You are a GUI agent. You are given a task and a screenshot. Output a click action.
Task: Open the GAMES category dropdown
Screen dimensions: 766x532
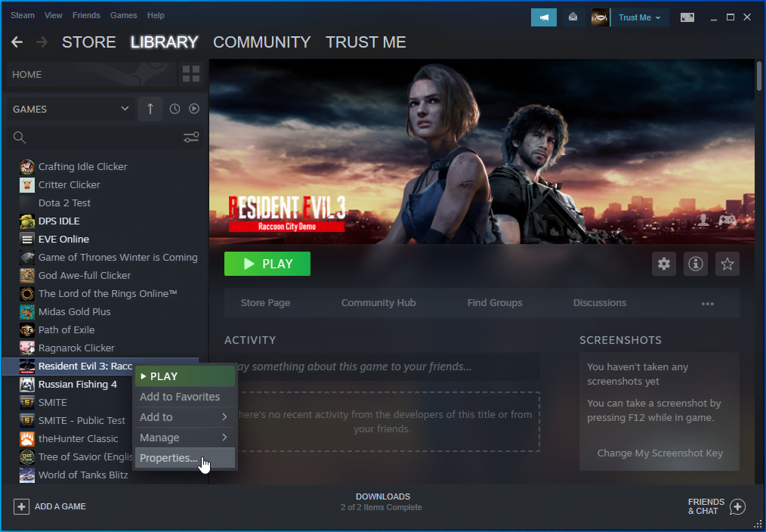click(x=71, y=109)
